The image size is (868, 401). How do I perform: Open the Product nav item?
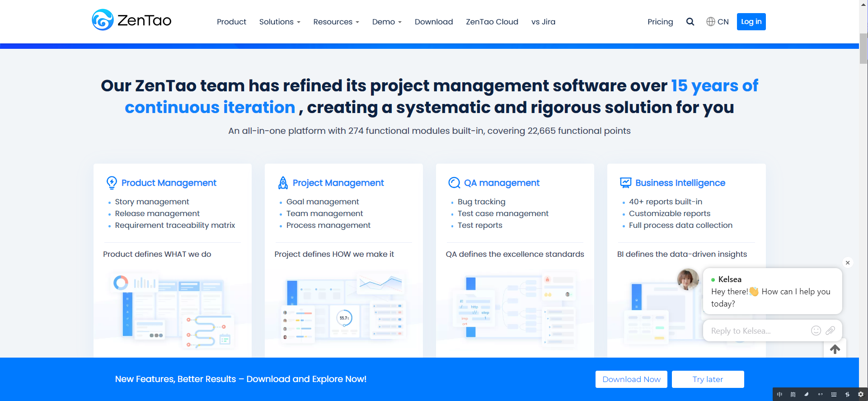tap(231, 22)
